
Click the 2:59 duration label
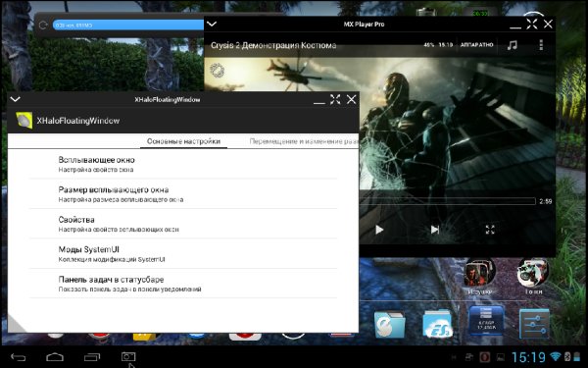545,201
